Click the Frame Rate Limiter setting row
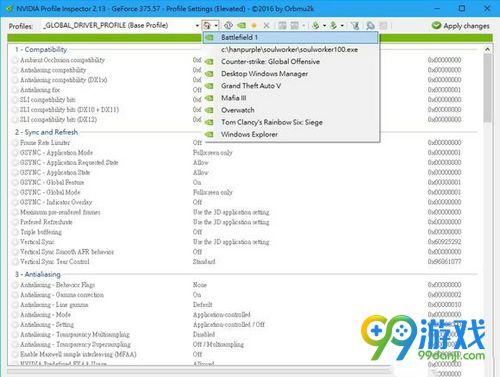The width and height of the screenshot is (500, 377). (x=245, y=143)
